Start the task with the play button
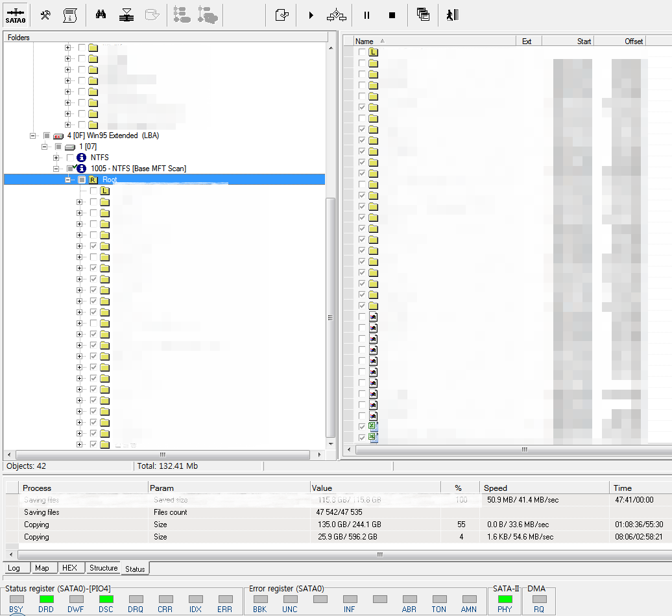672x616 pixels. (311, 16)
